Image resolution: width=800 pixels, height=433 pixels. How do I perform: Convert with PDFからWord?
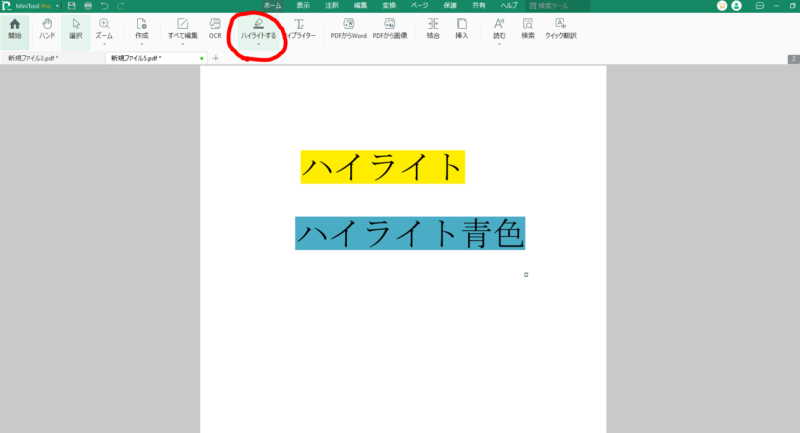[x=348, y=28]
